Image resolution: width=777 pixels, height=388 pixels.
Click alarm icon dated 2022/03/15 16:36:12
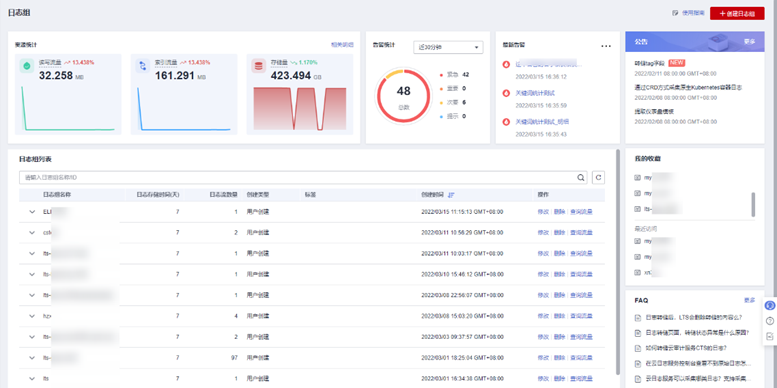pyautogui.click(x=506, y=64)
